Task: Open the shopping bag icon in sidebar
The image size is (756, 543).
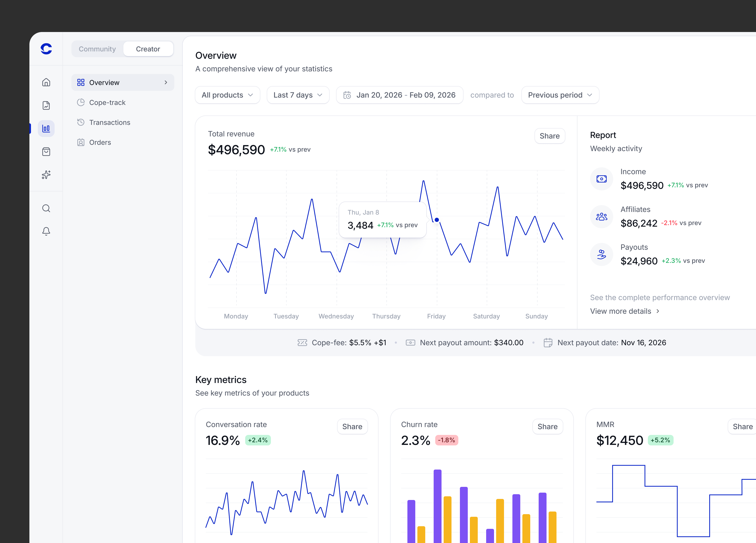Action: click(x=46, y=152)
